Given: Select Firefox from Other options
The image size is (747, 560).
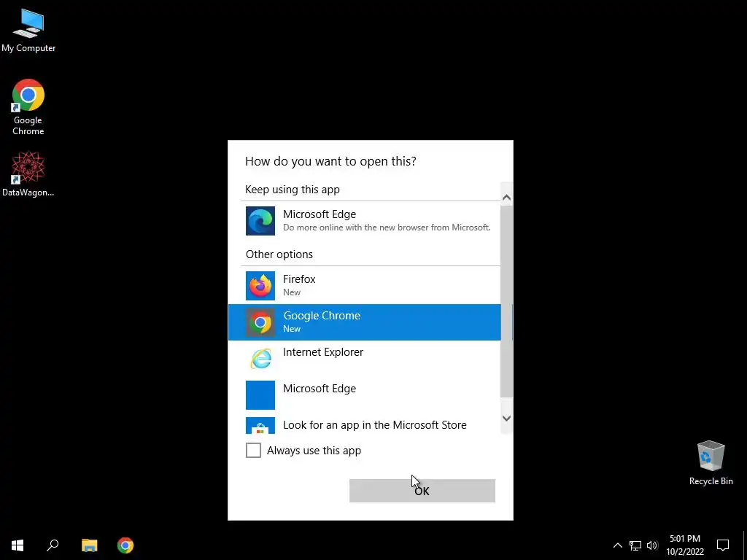Looking at the screenshot, I should coord(365,286).
